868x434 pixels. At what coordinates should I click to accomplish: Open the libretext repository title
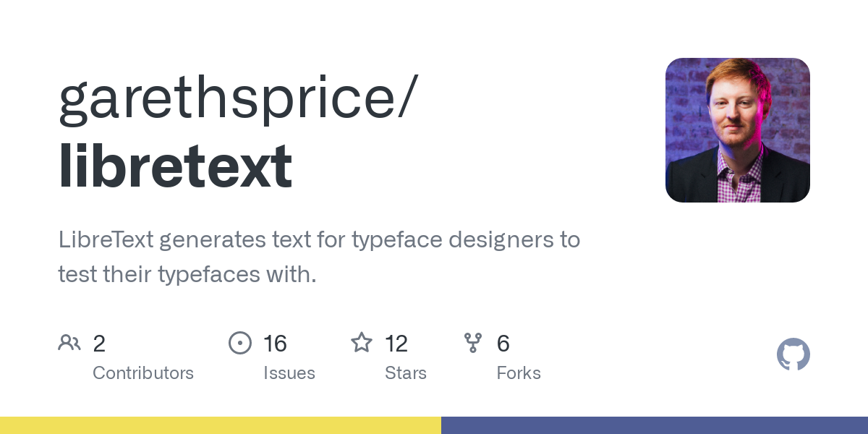(x=176, y=166)
